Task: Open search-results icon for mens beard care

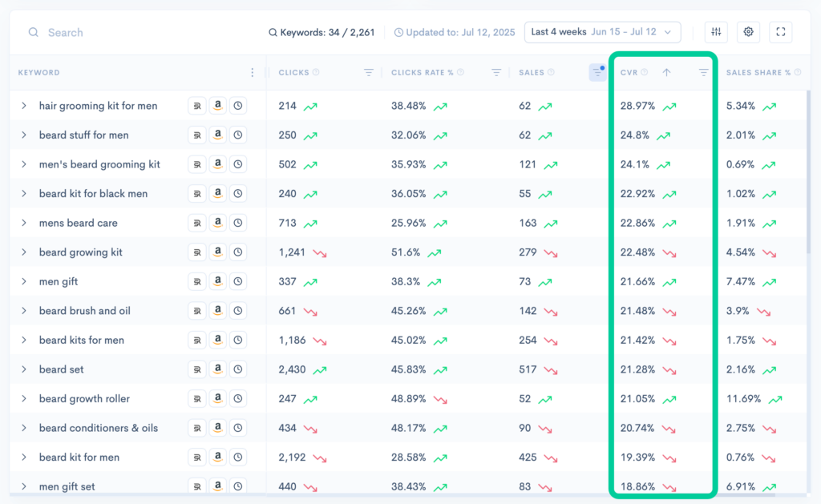Action: coord(197,223)
